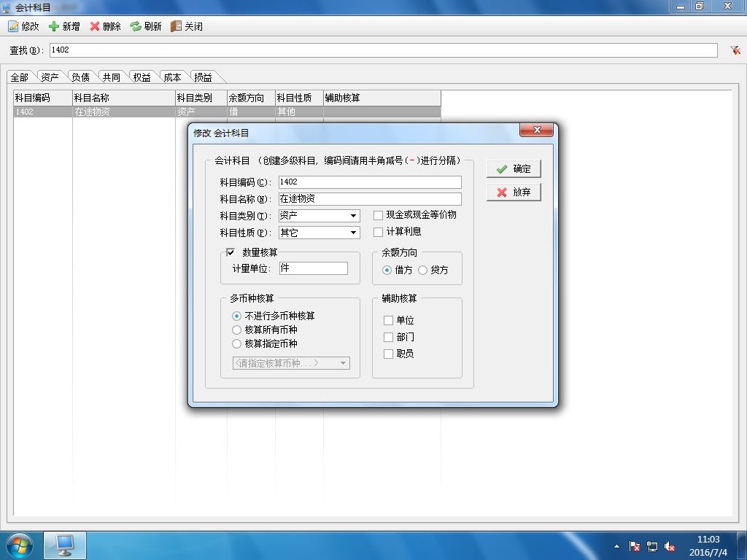Click the 删除 (delete) toolbar button
Image resolution: width=747 pixels, height=560 pixels.
pyautogui.click(x=105, y=26)
